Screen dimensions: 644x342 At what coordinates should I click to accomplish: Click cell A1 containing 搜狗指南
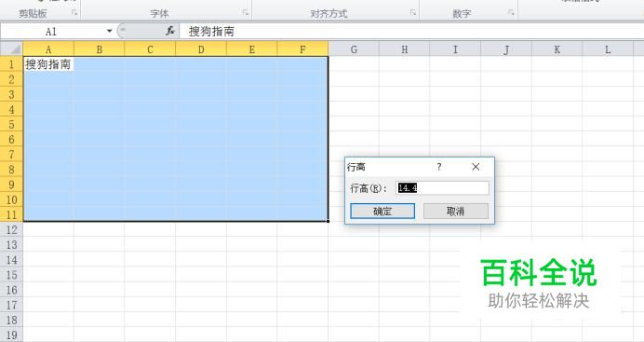point(48,64)
